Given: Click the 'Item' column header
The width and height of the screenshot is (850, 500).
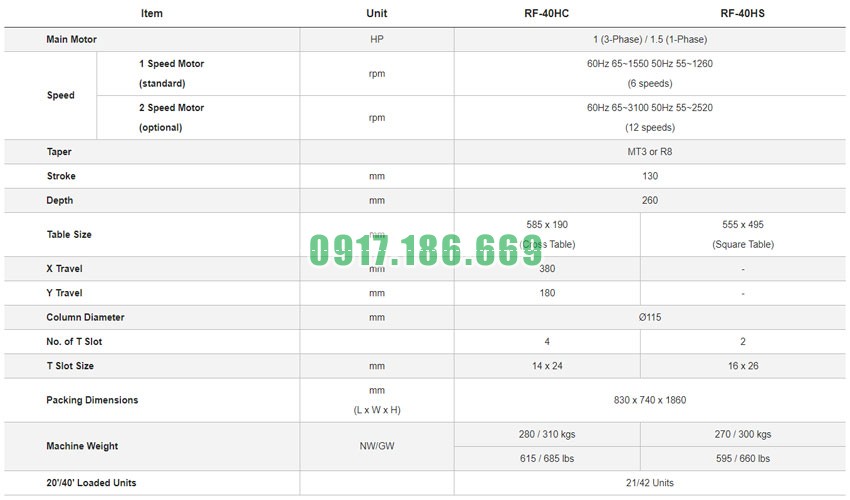Looking at the screenshot, I should tap(152, 14).
